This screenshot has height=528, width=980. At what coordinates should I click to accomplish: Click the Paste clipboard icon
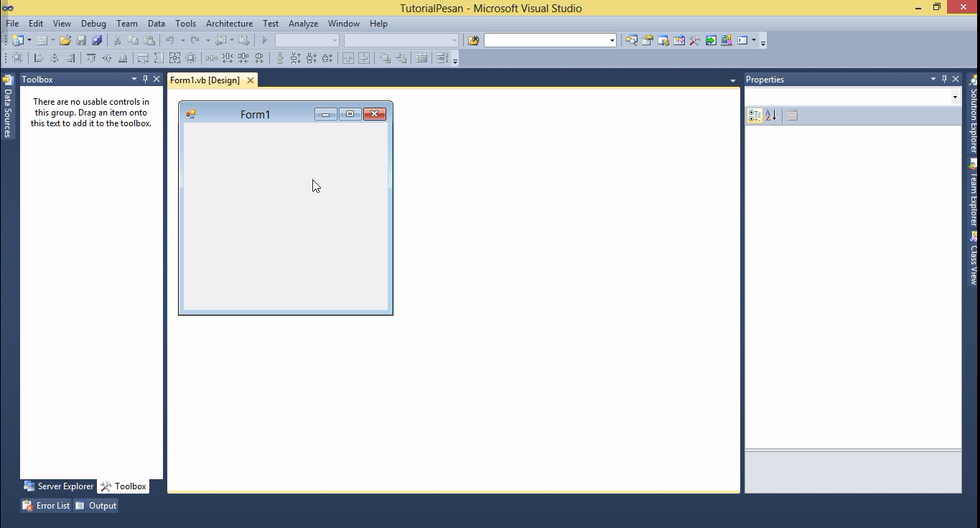(149, 40)
